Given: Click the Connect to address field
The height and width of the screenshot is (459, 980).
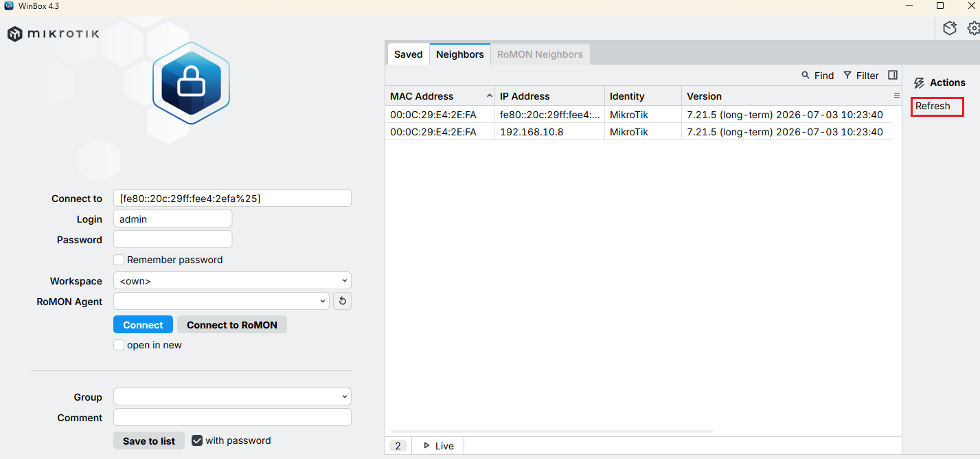Looking at the screenshot, I should pyautogui.click(x=232, y=198).
